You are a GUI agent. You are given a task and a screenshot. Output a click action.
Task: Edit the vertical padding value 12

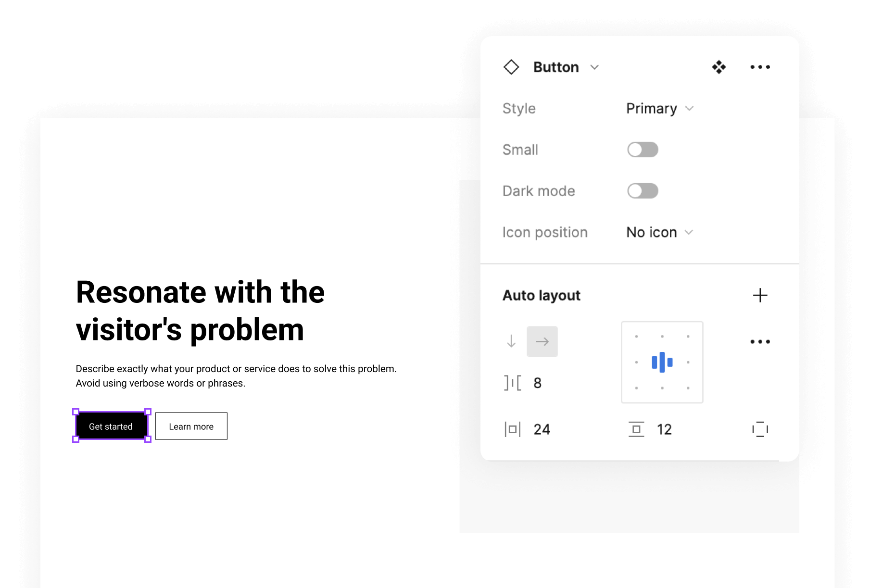(x=664, y=429)
